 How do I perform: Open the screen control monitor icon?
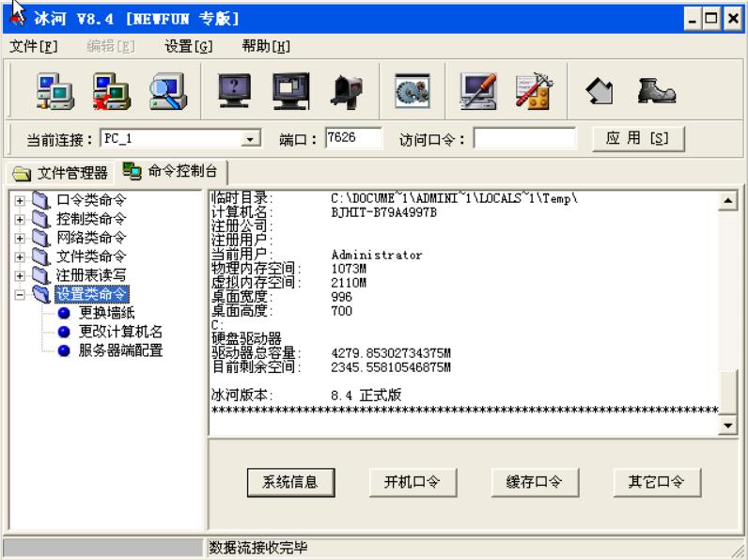pos(290,90)
